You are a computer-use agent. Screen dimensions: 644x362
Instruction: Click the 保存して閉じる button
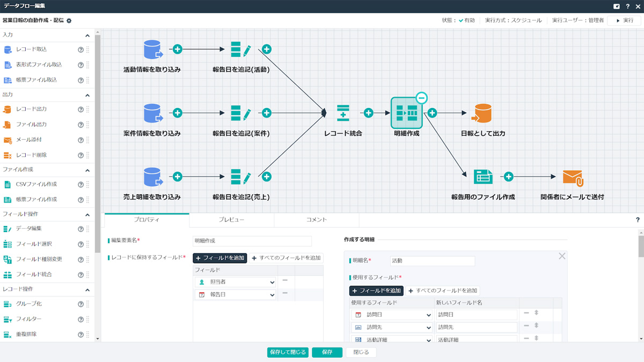[x=288, y=352]
